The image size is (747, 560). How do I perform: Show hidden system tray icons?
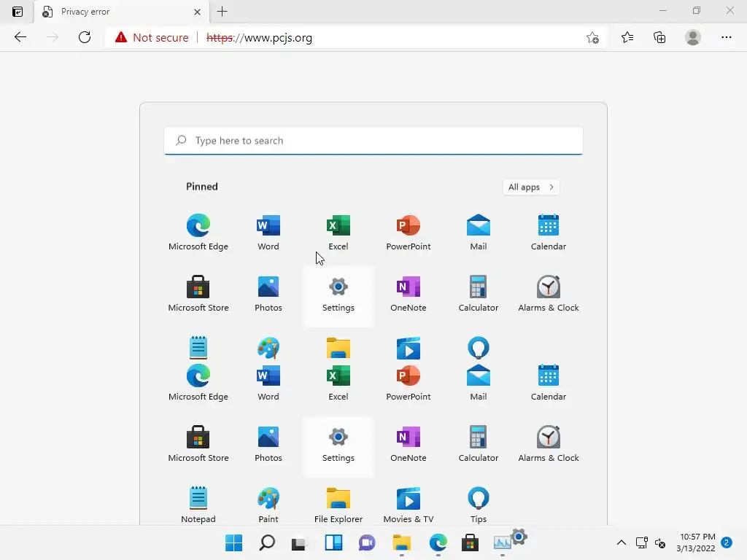(x=622, y=542)
